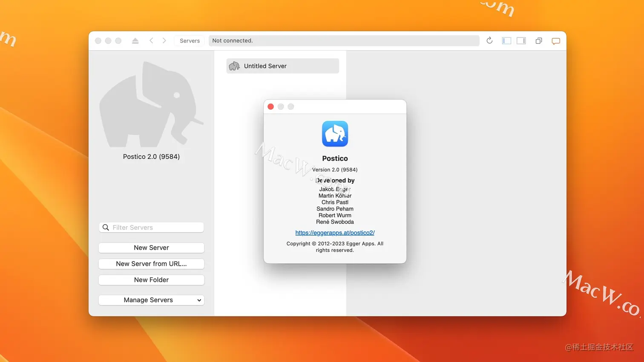The image size is (644, 362).
Task: Click Version 2.0 (9584) text
Action: pyautogui.click(x=335, y=169)
